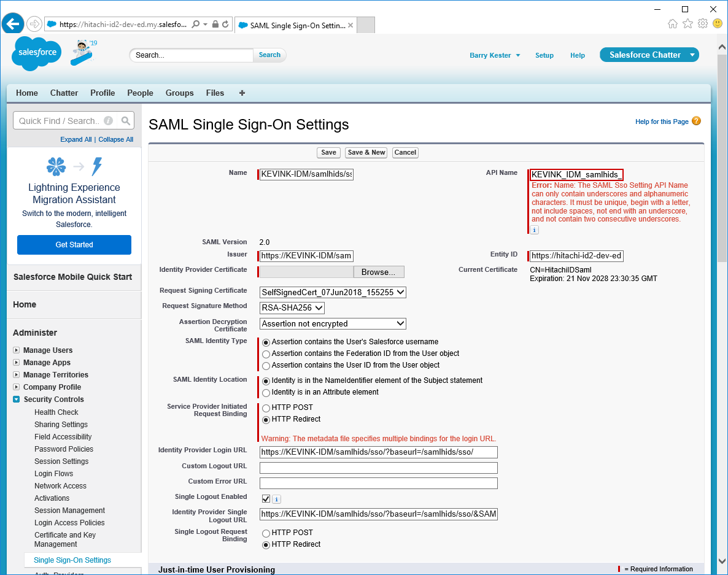728x575 pixels.
Task: Click the Help for this Page question icon
Action: pyautogui.click(x=696, y=121)
